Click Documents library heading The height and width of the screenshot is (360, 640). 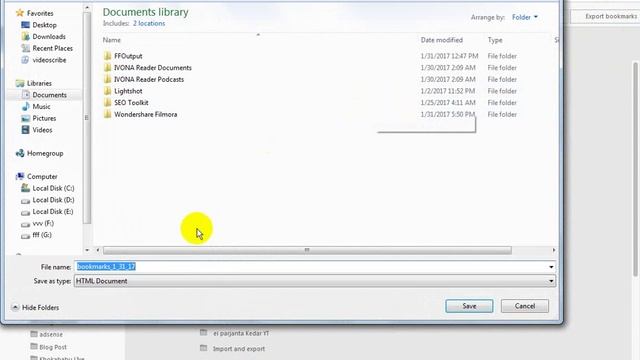tap(145, 12)
